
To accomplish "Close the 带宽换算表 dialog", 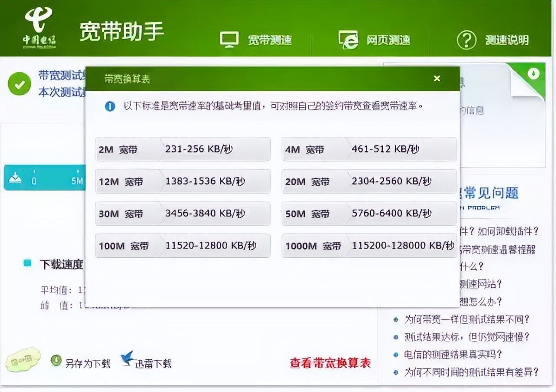I will click(437, 78).
